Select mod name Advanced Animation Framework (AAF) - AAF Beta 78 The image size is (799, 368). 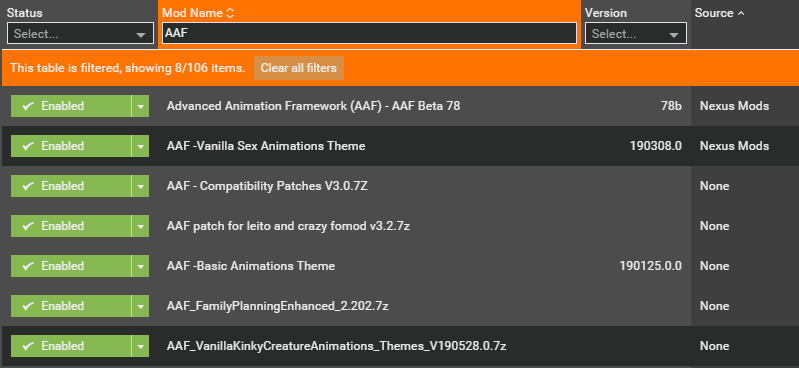click(x=313, y=106)
